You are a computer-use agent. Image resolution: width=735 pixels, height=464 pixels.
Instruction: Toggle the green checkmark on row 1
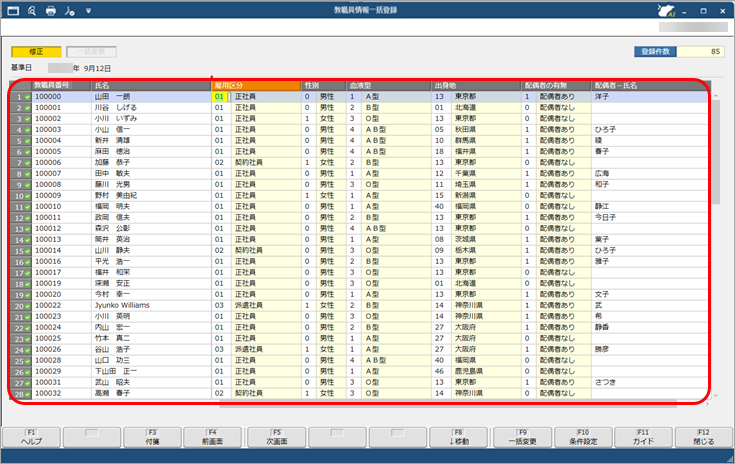(26, 97)
